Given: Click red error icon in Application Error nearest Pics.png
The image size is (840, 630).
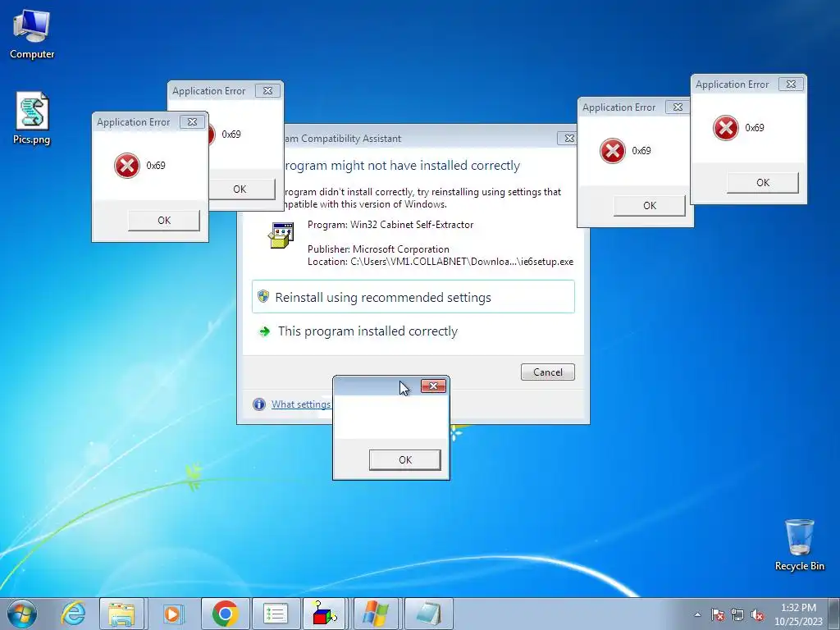Looking at the screenshot, I should pyautogui.click(x=127, y=166).
